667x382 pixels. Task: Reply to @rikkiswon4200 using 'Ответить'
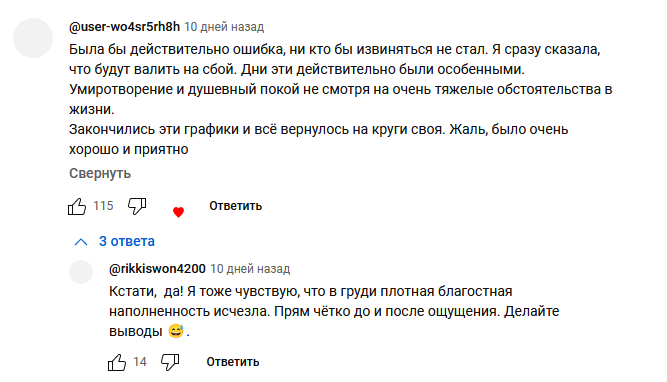[x=233, y=362]
